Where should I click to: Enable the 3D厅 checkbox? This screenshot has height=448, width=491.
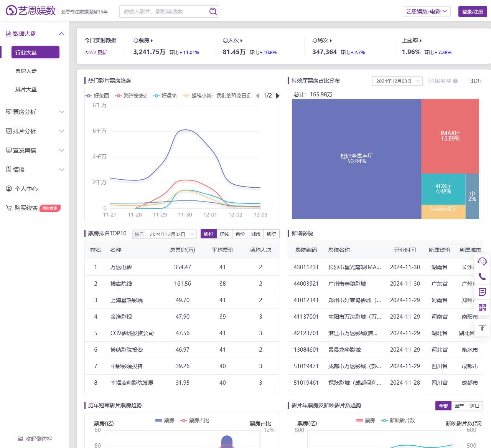[466, 81]
